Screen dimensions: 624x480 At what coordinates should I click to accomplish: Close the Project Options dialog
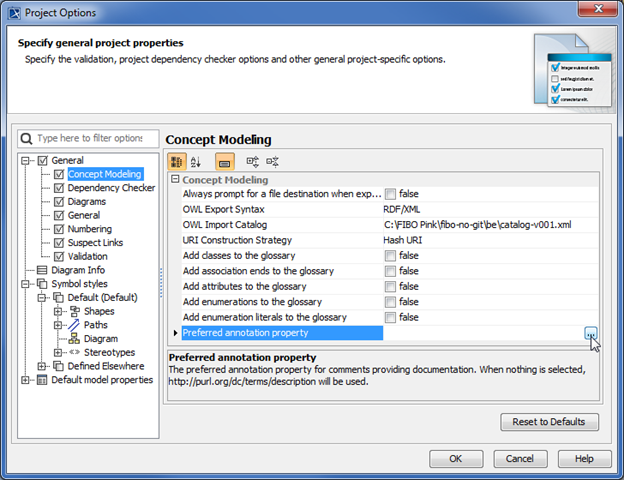click(x=598, y=9)
